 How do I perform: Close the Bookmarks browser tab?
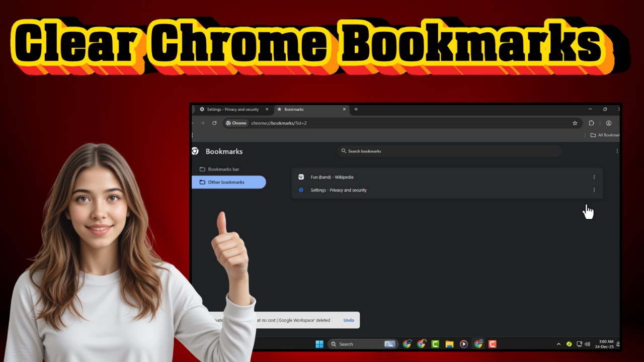tap(344, 109)
